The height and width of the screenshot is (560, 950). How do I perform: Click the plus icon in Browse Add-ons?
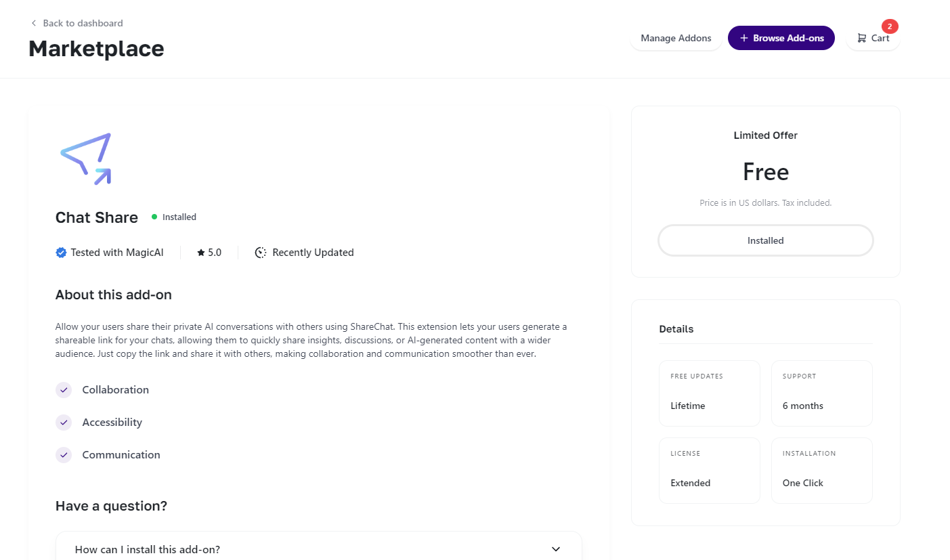tap(744, 39)
